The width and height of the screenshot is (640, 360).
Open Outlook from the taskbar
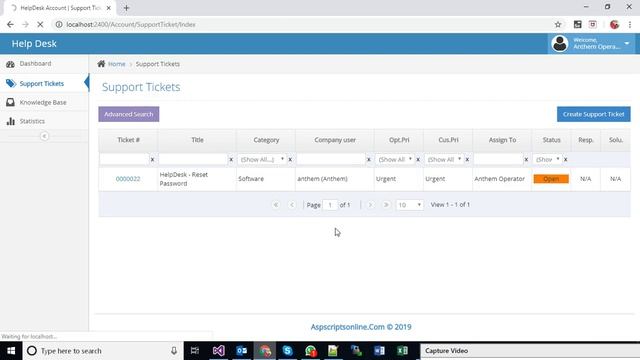[242, 351]
